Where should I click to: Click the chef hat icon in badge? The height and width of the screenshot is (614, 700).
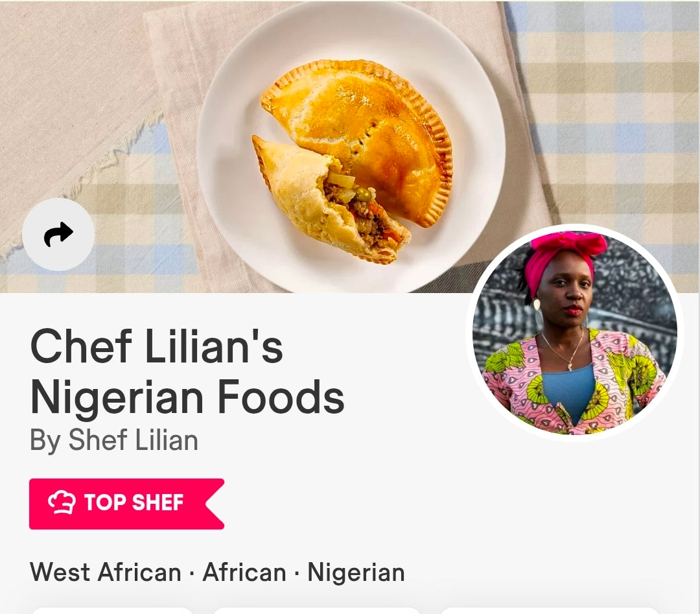coord(61,502)
